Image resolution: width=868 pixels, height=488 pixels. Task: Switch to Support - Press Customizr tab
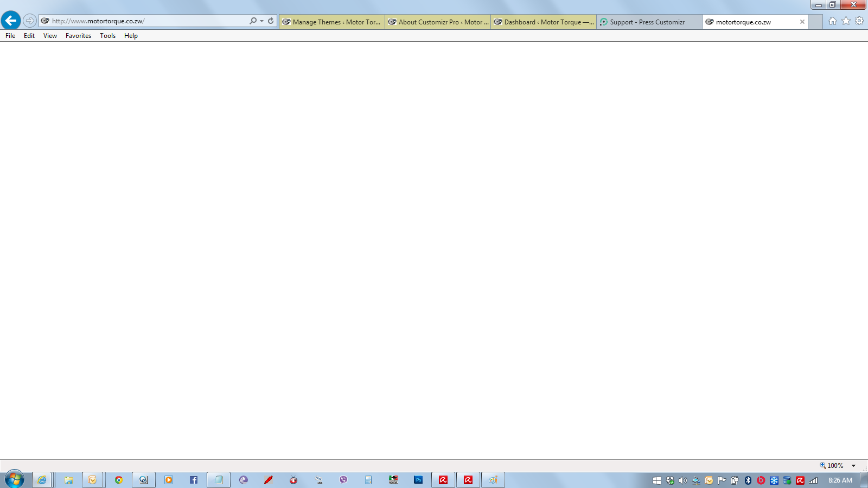pos(647,22)
